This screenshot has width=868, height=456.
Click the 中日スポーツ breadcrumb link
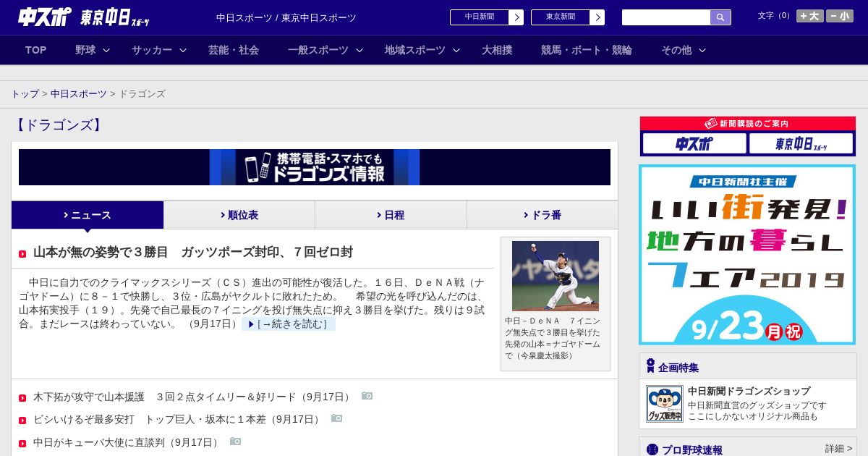[x=79, y=94]
